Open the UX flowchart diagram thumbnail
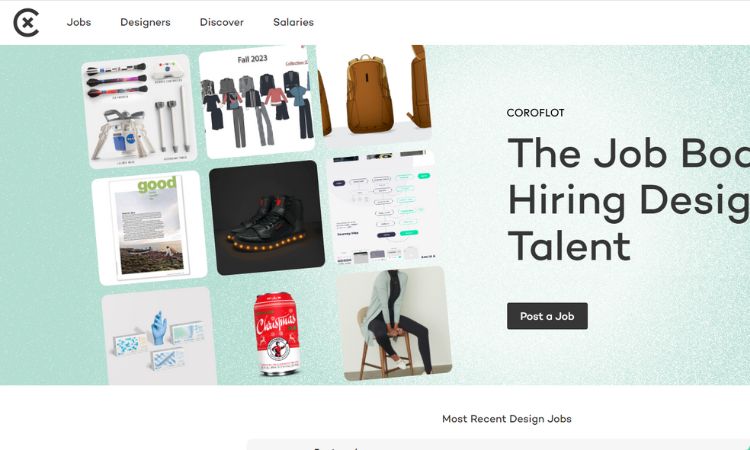750x450 pixels. [x=383, y=207]
